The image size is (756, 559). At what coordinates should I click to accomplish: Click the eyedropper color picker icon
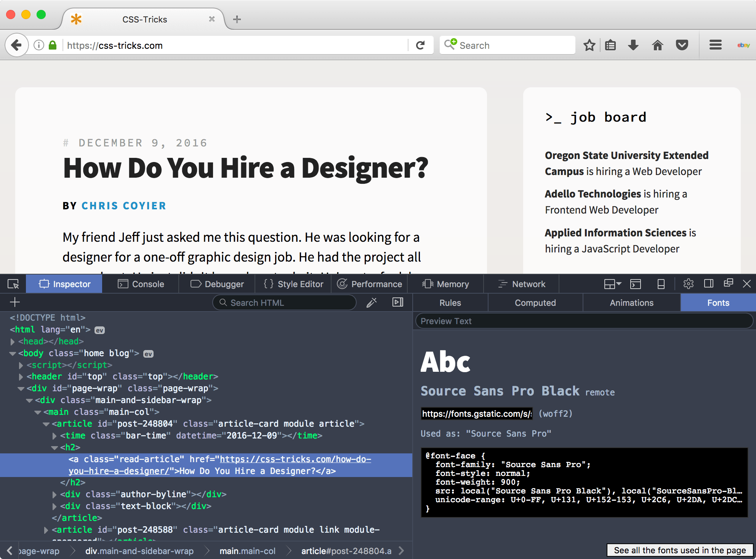372,303
